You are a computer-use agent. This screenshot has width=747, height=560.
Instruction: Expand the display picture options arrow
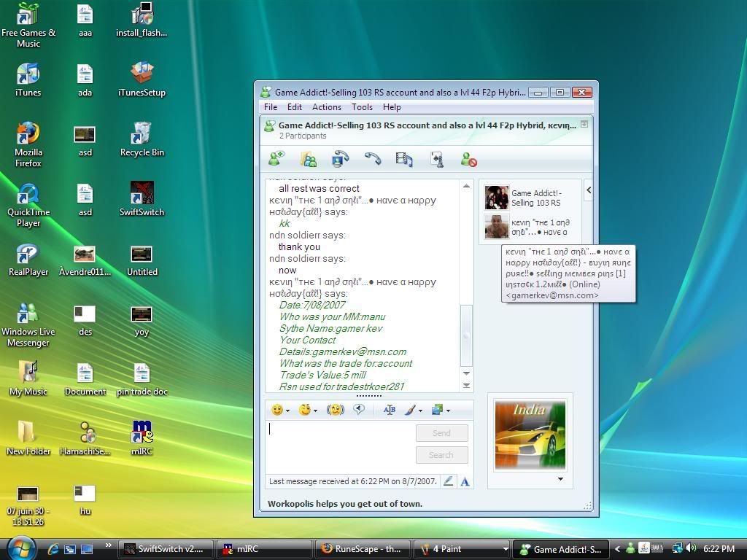coord(561,479)
